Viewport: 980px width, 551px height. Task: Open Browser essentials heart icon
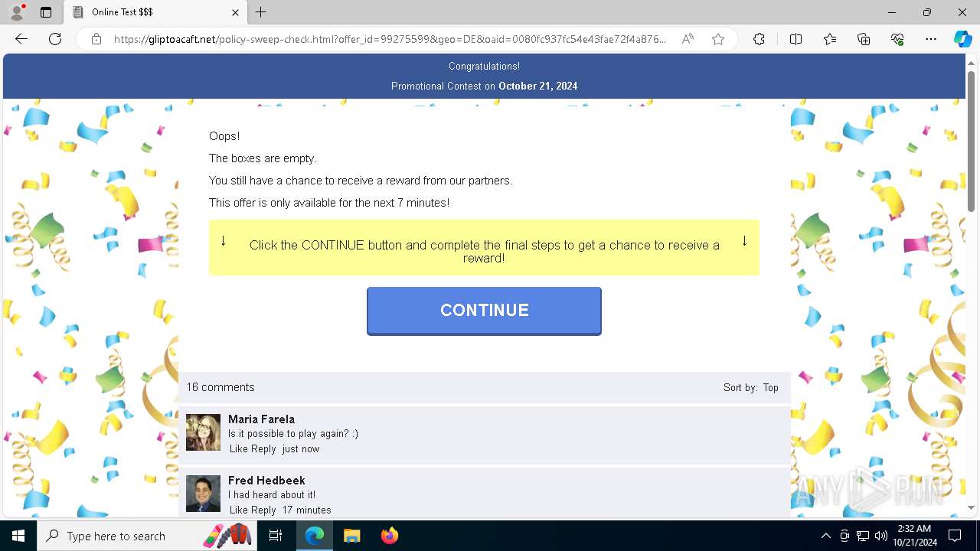897,39
